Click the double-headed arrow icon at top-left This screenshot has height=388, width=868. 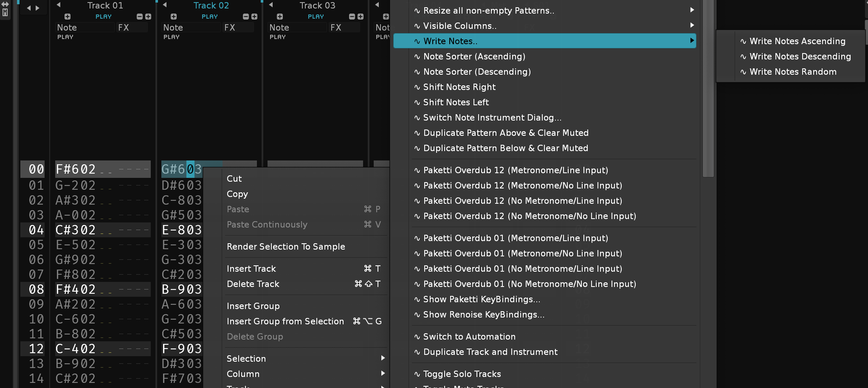(5, 4)
